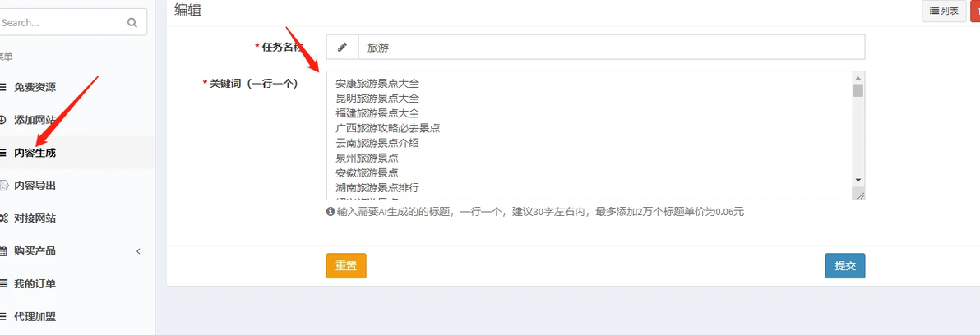Click the keyword textarea resize handle
This screenshot has width=980, height=335.
click(859, 195)
